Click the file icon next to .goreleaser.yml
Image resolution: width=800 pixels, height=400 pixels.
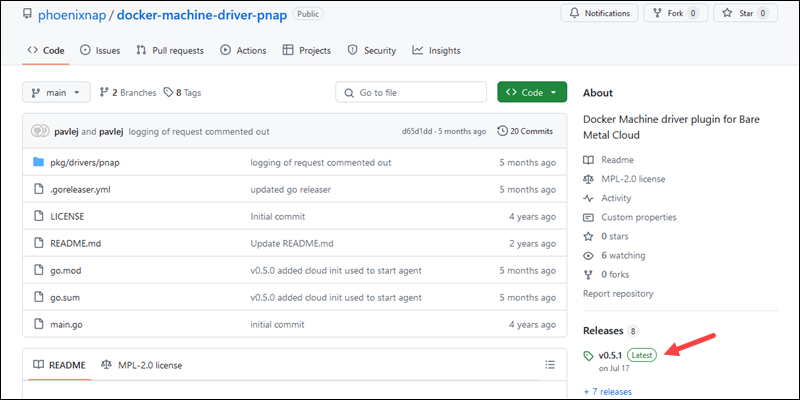[38, 189]
